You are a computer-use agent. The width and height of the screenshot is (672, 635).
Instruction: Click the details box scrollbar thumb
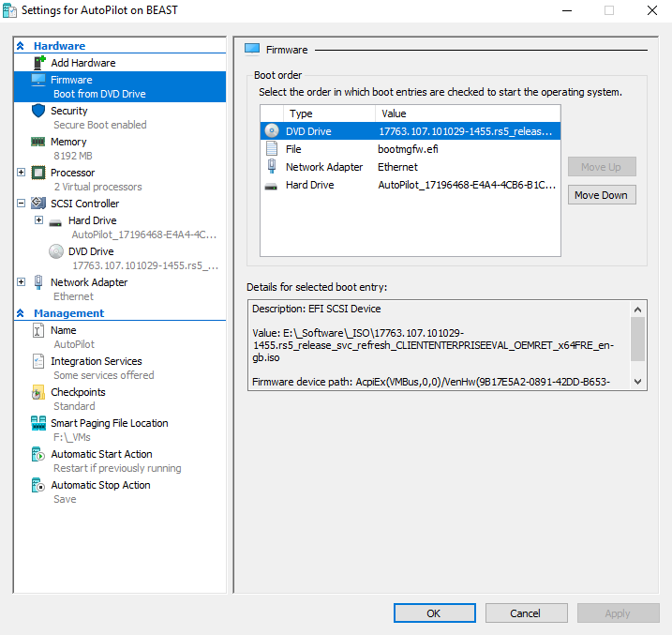637,340
